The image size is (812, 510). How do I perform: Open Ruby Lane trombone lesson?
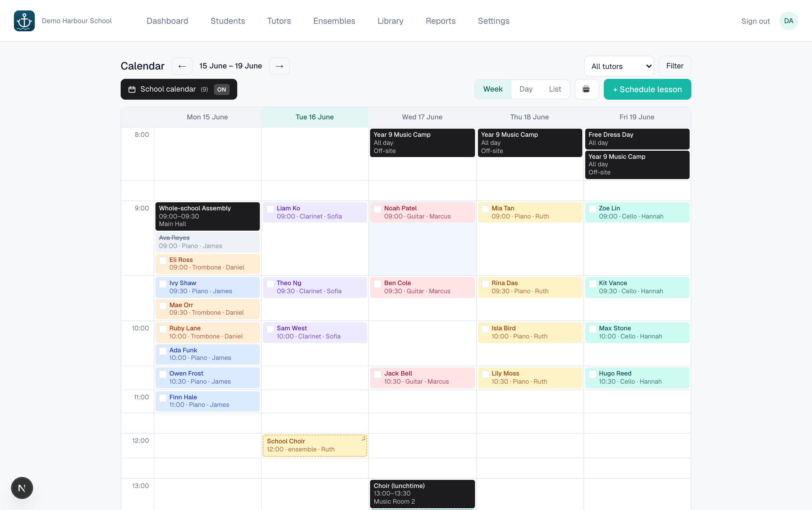click(x=207, y=332)
